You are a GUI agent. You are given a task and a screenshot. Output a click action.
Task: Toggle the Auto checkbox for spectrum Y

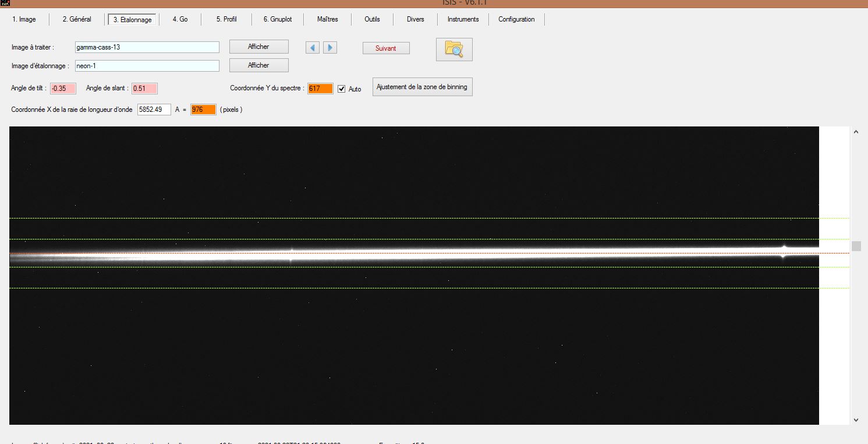[342, 89]
